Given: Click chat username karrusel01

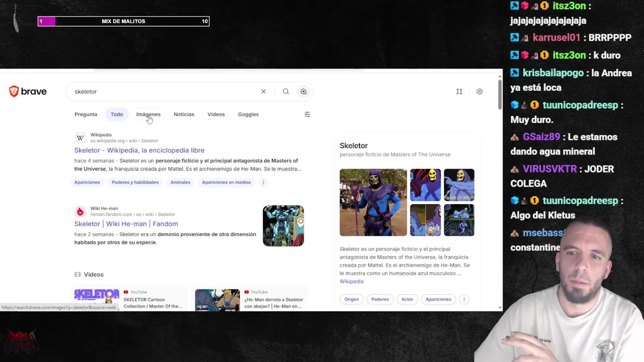Looking at the screenshot, I should click(x=556, y=38).
